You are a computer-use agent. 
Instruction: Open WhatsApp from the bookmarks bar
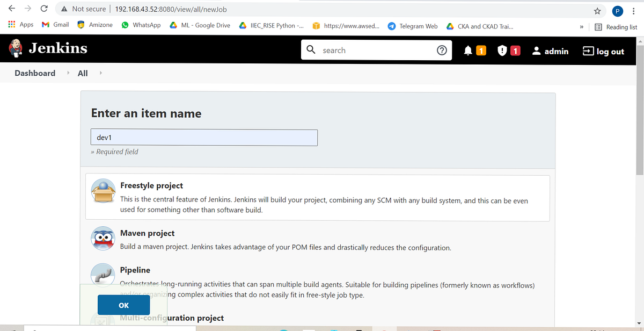(141, 25)
